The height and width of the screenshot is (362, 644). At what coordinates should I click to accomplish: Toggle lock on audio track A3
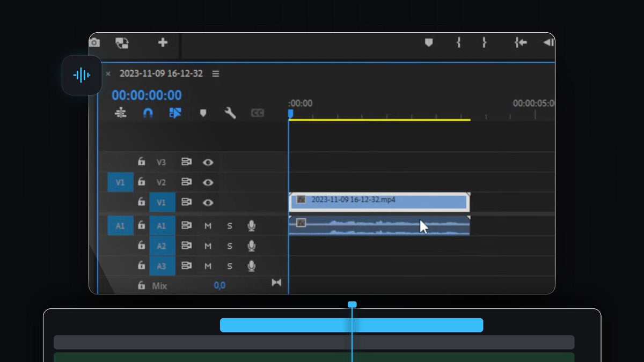coord(141,265)
